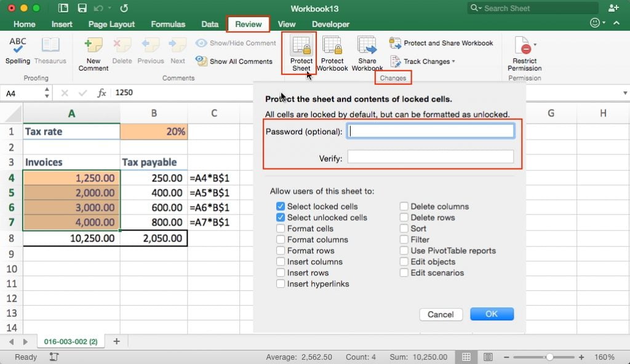
Task: Click the Name Box stepper arrows
Action: tap(47, 93)
